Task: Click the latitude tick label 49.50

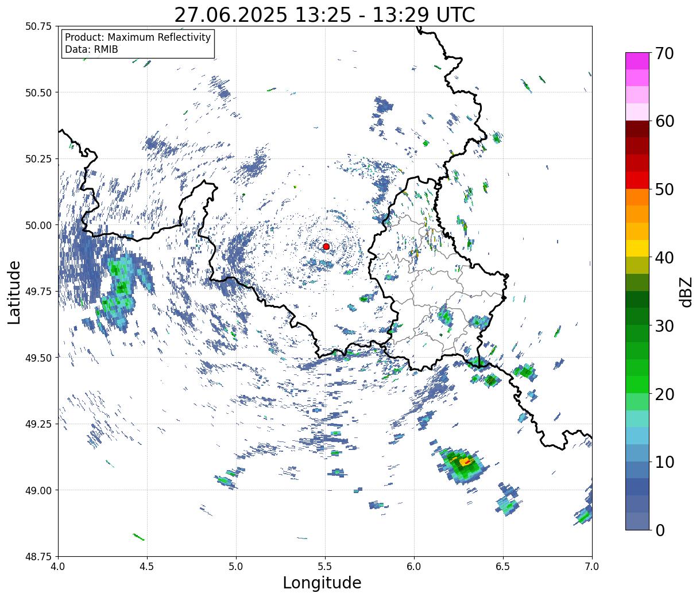Action: [x=38, y=358]
